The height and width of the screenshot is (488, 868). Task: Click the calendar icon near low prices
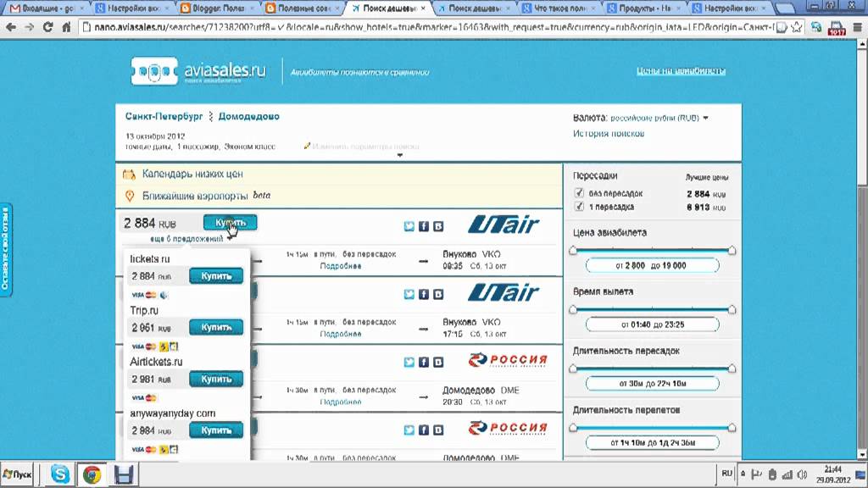[x=129, y=175]
